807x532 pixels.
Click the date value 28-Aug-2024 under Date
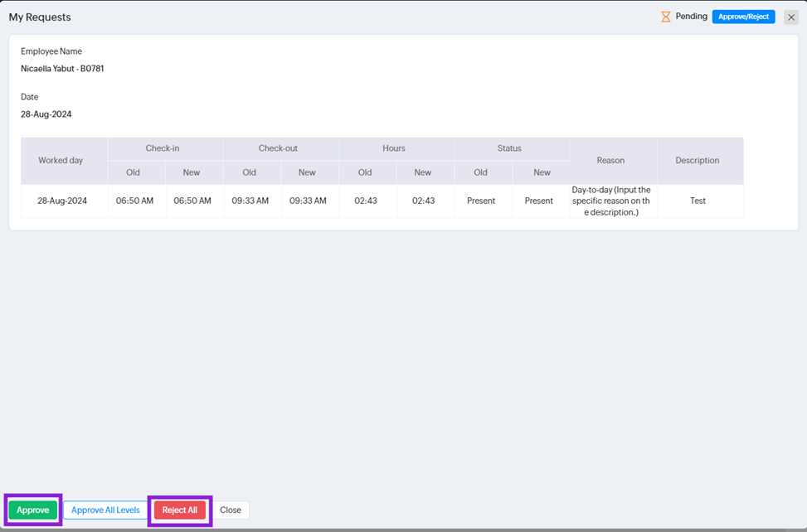[x=46, y=114]
